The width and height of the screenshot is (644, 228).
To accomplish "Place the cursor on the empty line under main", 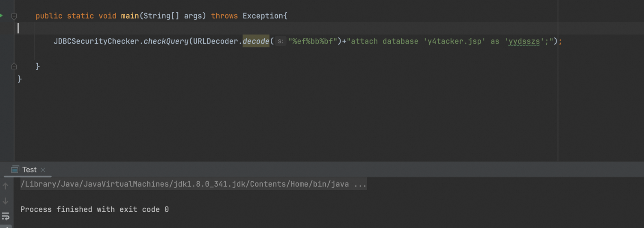I will coord(285,28).
